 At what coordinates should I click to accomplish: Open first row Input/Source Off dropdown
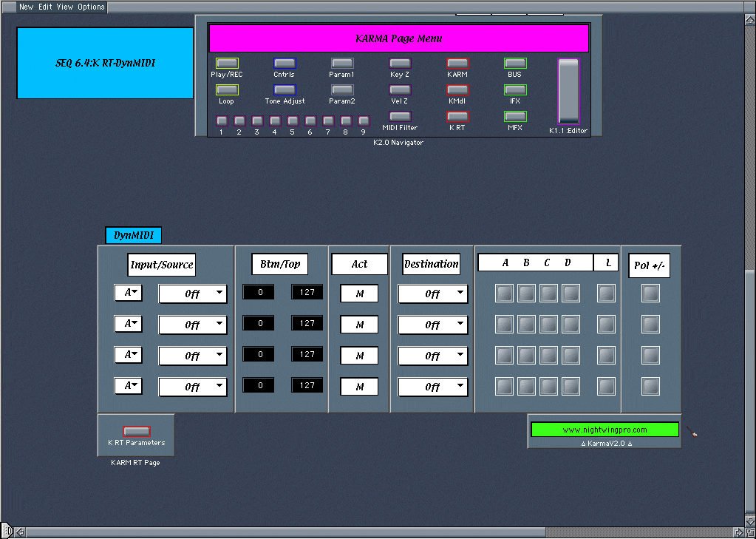tap(193, 294)
